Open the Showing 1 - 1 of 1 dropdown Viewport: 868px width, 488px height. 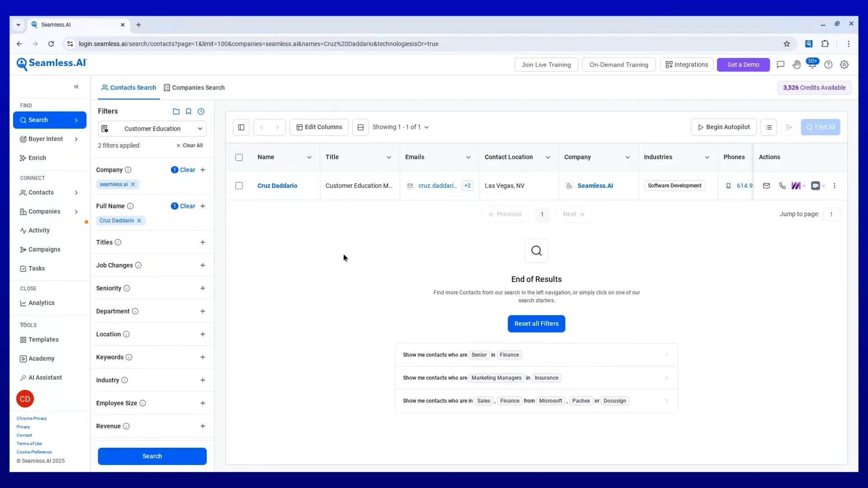[400, 127]
